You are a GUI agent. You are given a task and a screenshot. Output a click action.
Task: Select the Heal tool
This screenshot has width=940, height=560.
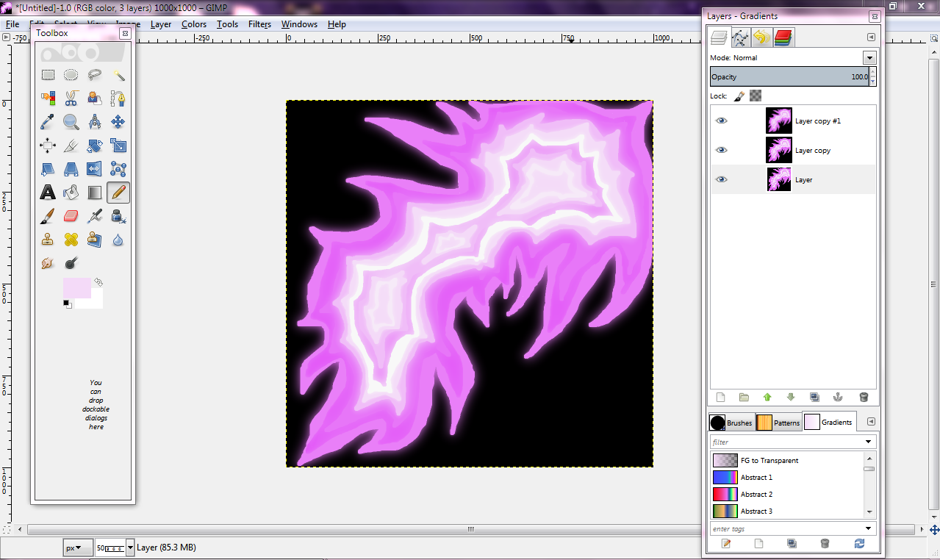[x=71, y=240]
